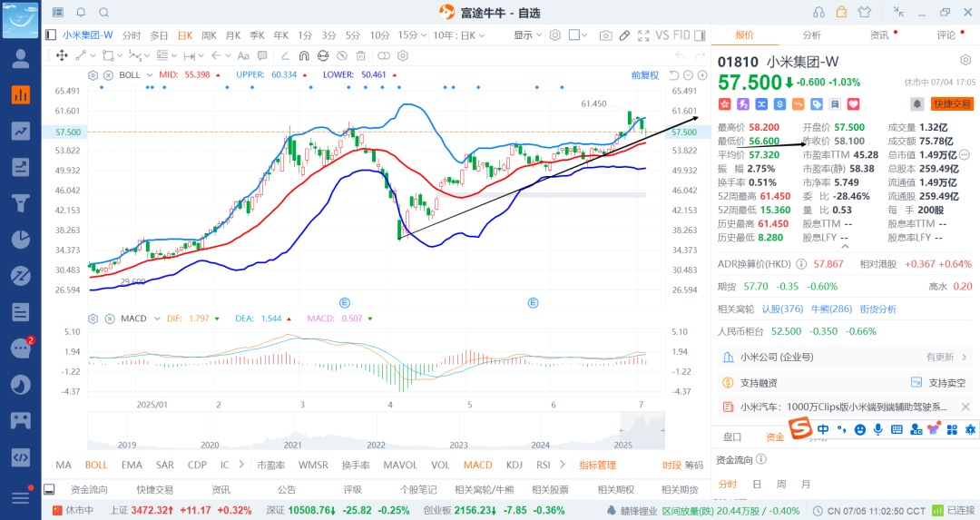Open the BOLL indicator dropdown
This screenshot has height=520, width=980.
150,75
